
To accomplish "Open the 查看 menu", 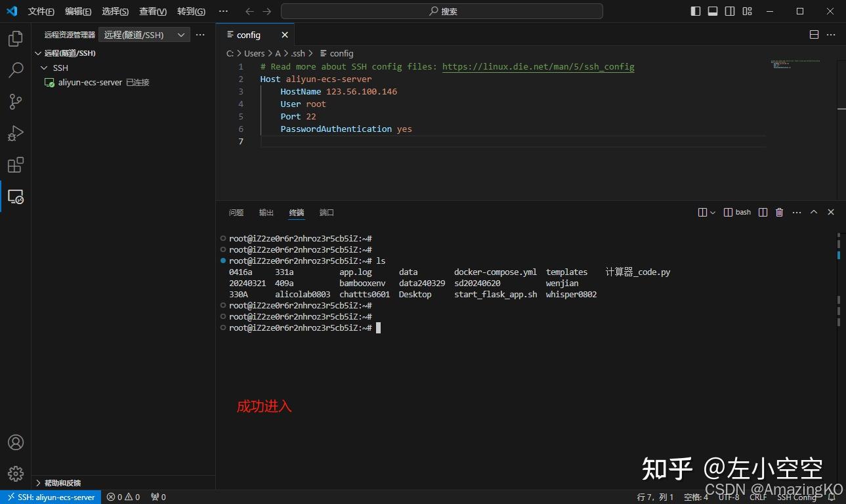I will pos(152,11).
